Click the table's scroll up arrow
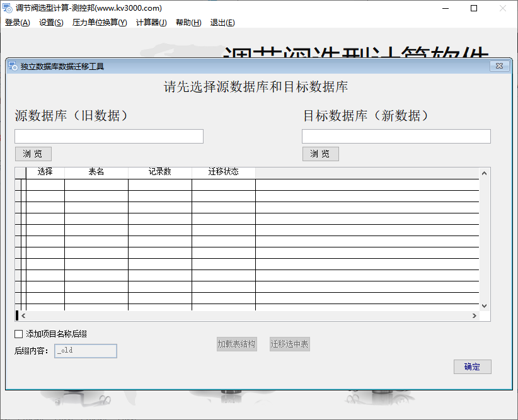This screenshot has height=420, width=518. click(485, 173)
